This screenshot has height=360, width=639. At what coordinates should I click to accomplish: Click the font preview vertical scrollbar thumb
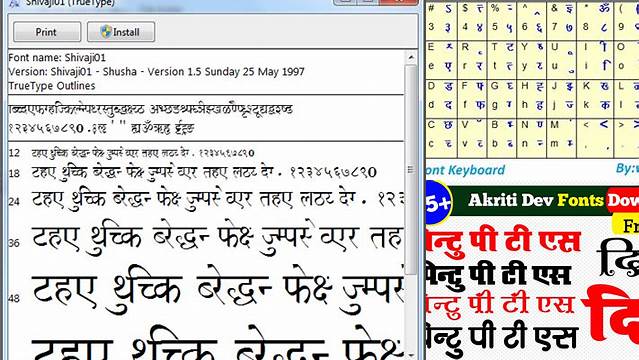coord(411,169)
